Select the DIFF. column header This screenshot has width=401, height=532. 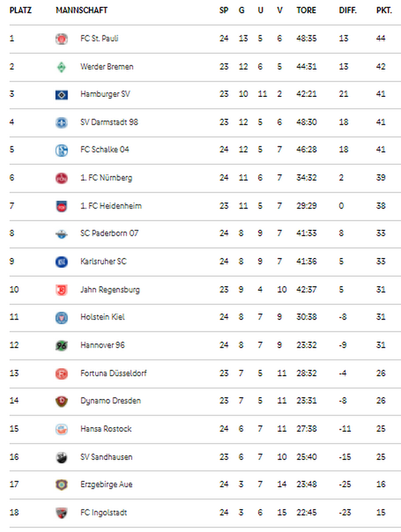coord(348,11)
